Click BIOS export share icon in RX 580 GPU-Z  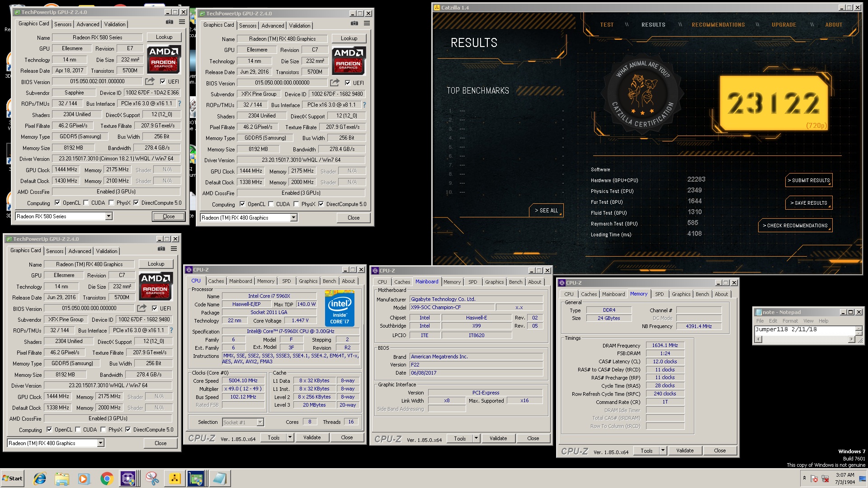coord(150,81)
